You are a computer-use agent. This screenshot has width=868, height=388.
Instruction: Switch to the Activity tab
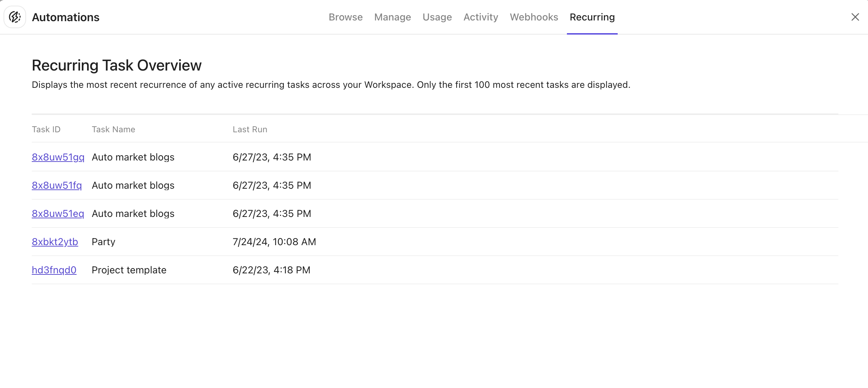tap(481, 17)
